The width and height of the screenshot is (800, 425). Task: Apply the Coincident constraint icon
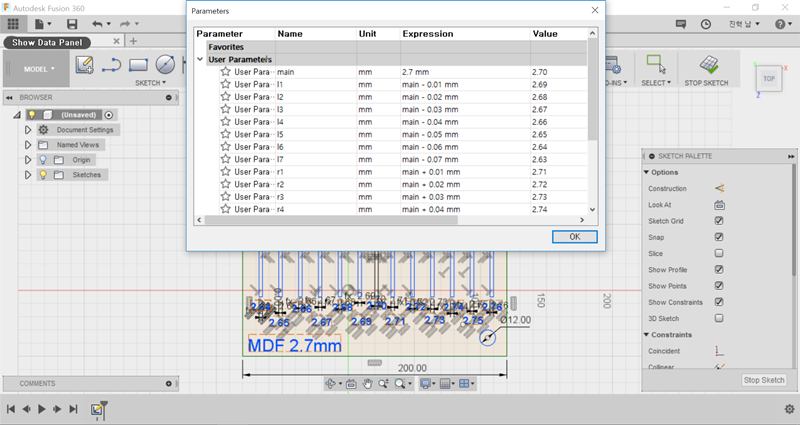pos(719,351)
